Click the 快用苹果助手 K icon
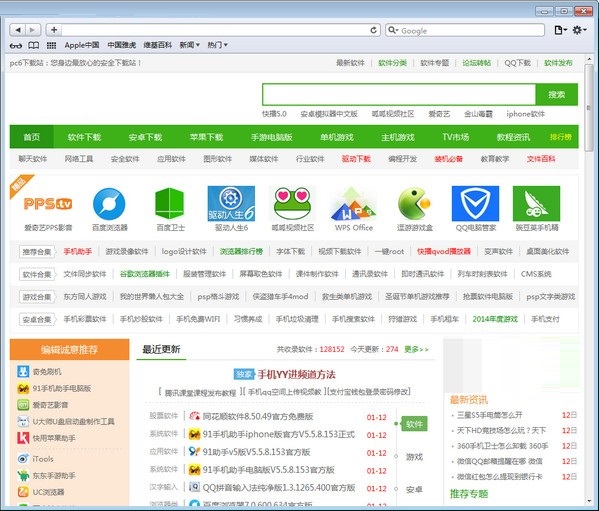This screenshot has width=599, height=511. coord(23,438)
